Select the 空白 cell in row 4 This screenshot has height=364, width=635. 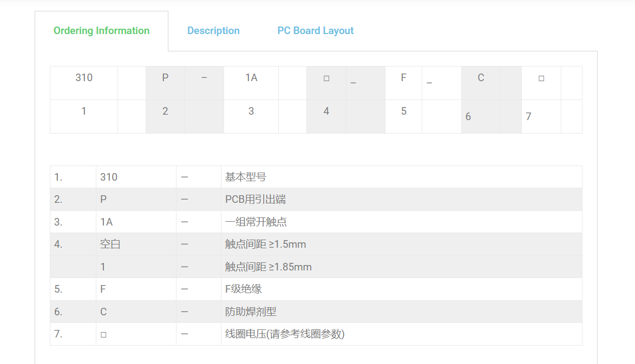click(x=110, y=244)
